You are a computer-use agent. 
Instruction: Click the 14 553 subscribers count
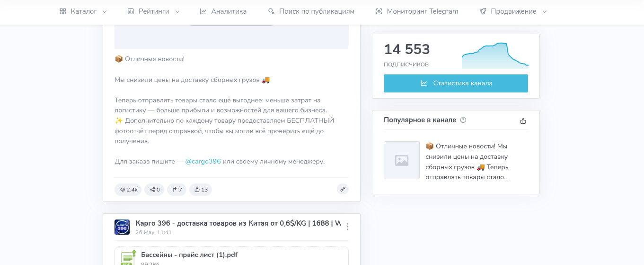(x=407, y=49)
